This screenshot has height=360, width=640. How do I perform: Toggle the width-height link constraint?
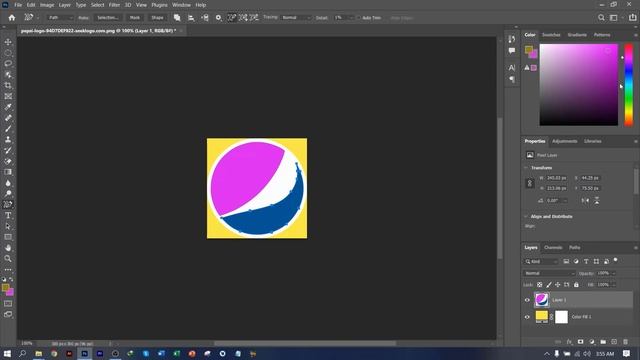tap(530, 183)
